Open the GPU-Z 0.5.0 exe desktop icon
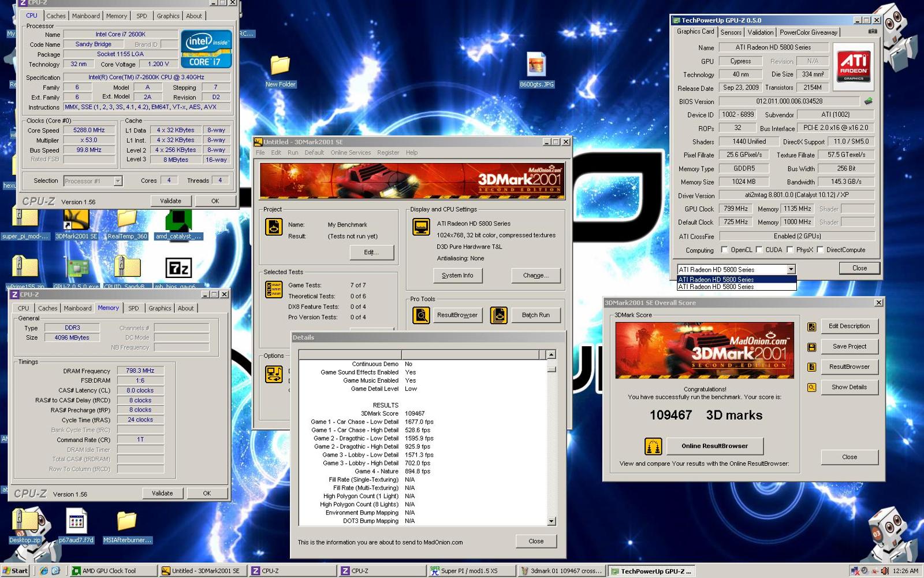Screen dimensions: 924x578 (x=76, y=268)
